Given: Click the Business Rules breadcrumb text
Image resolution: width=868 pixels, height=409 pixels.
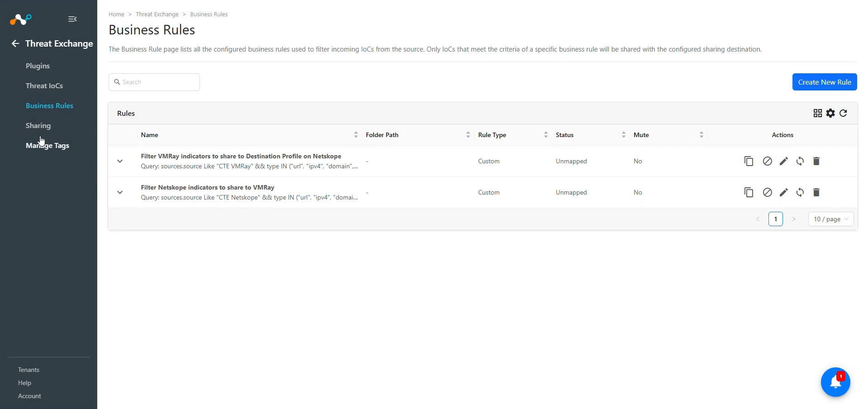Looking at the screenshot, I should [x=209, y=14].
